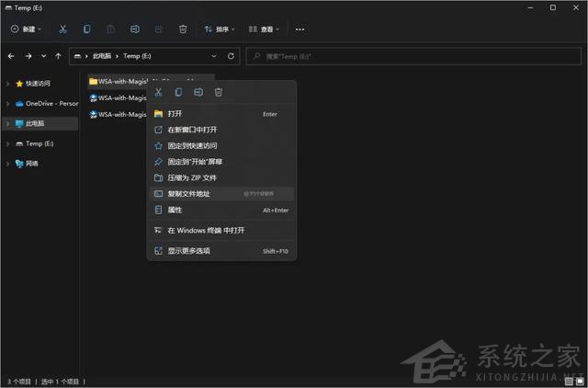Open the 查看 (View) dropdown
Viewport: 588px width, 388px height.
[x=264, y=29]
